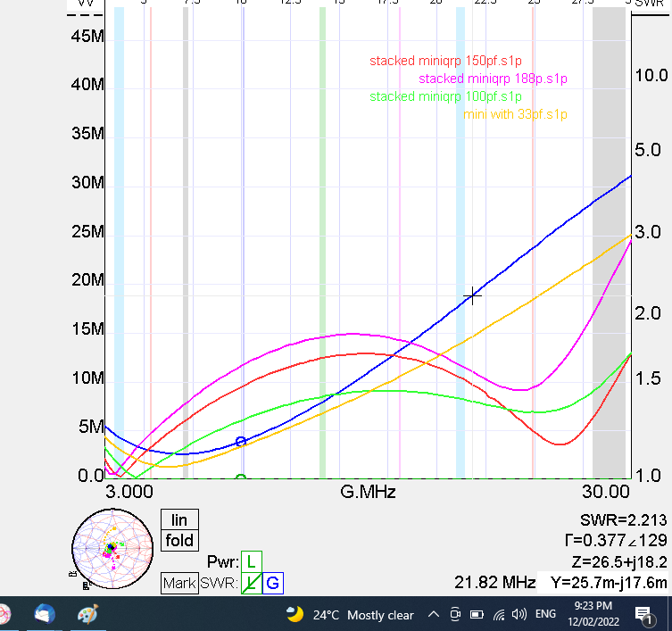Click the Y=25.7m-j17.6m admittance readout

pyautogui.click(x=609, y=583)
